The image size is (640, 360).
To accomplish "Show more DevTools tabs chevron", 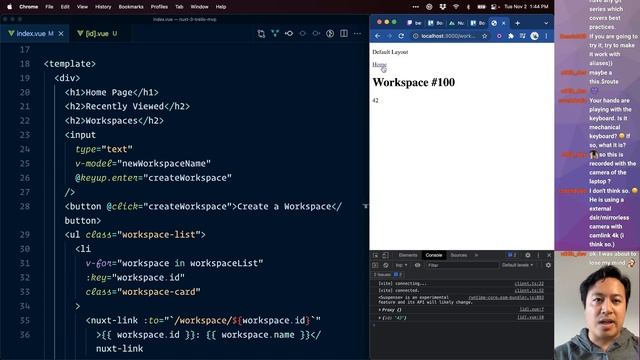I will click(476, 255).
